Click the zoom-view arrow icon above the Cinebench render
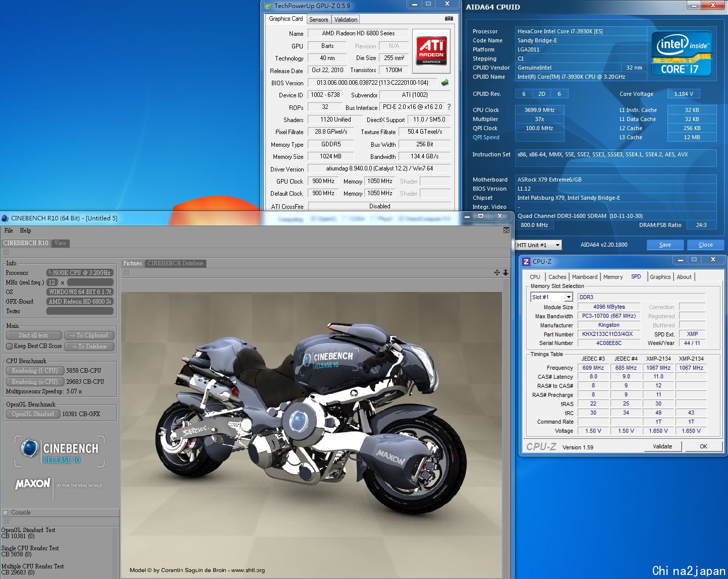Viewport: 728px width, 579px height. [x=506, y=272]
